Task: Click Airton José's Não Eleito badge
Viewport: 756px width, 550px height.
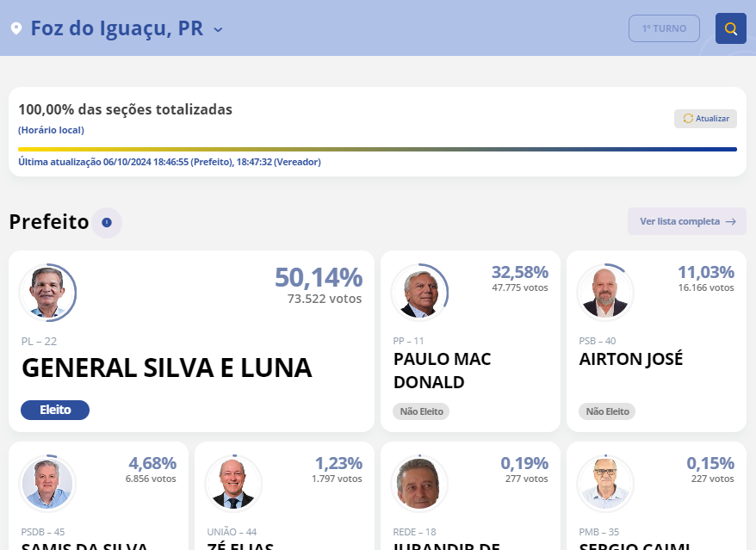Action: [607, 411]
